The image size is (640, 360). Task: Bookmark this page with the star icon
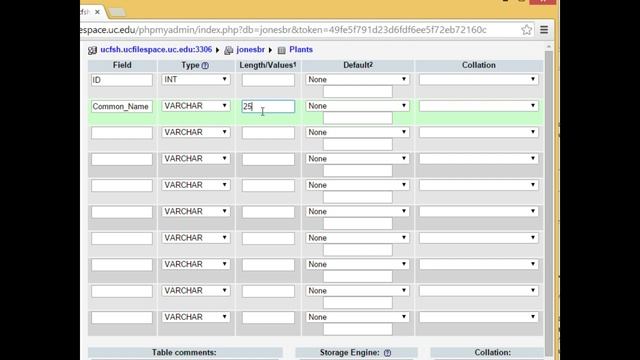(x=527, y=30)
